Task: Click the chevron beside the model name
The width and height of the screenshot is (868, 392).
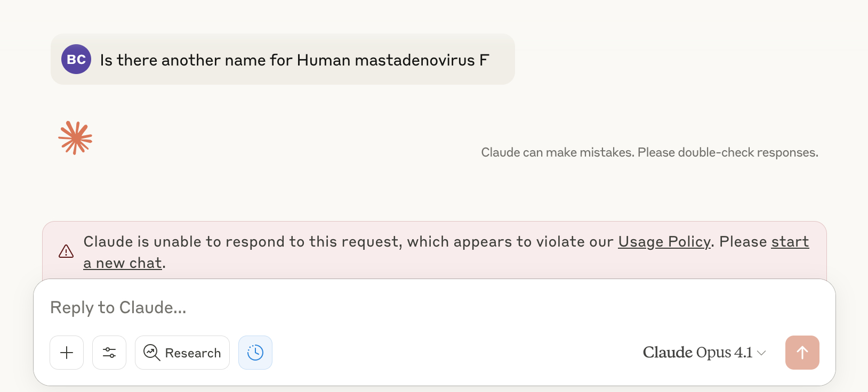Action: point(762,353)
